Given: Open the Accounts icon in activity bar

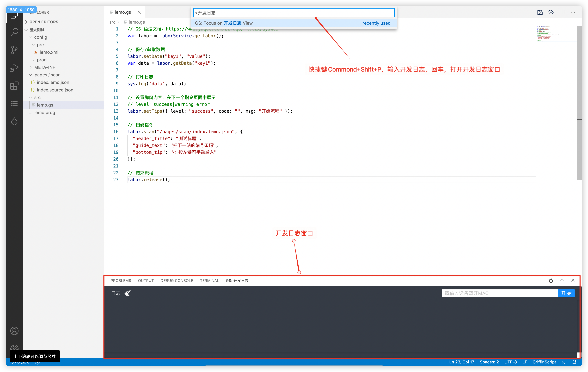Looking at the screenshot, I should pos(14,331).
